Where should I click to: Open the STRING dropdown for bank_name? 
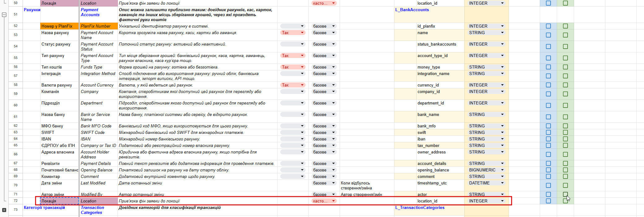point(486,114)
